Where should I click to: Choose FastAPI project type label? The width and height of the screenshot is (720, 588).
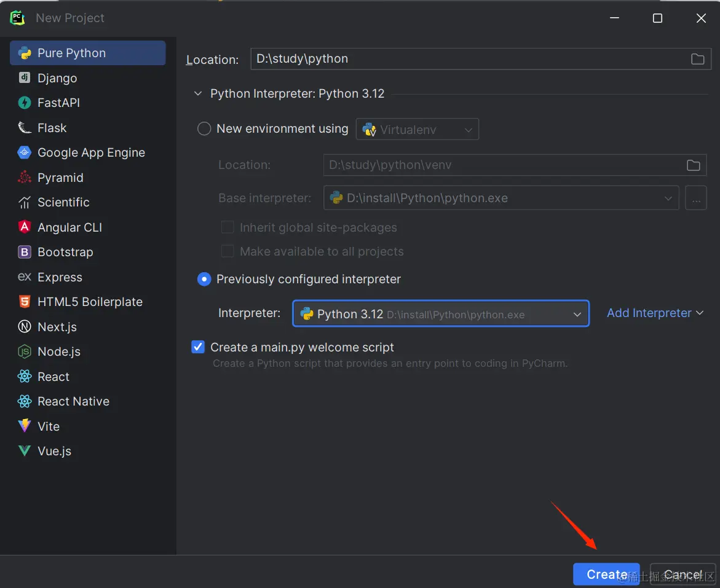59,103
